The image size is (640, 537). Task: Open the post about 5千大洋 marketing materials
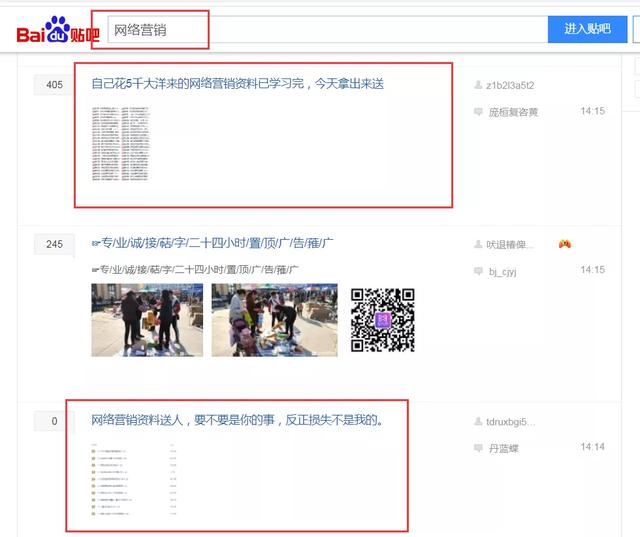237,85
